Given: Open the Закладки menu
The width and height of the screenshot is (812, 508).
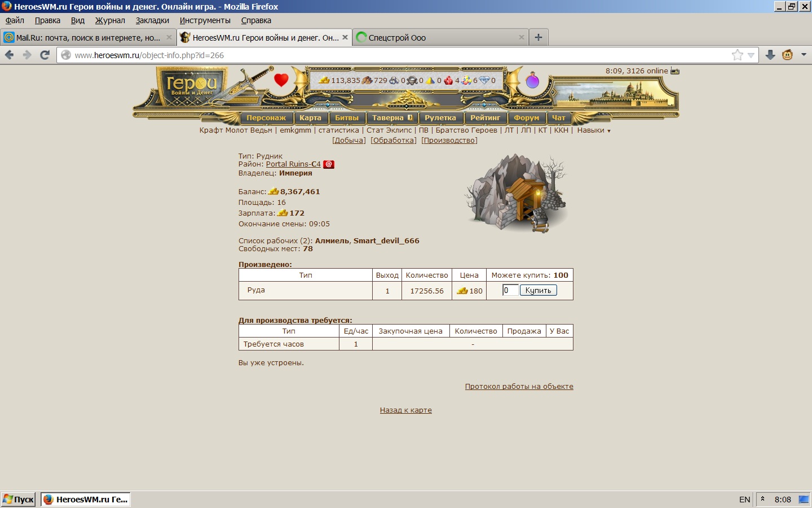Looking at the screenshot, I should tap(152, 20).
